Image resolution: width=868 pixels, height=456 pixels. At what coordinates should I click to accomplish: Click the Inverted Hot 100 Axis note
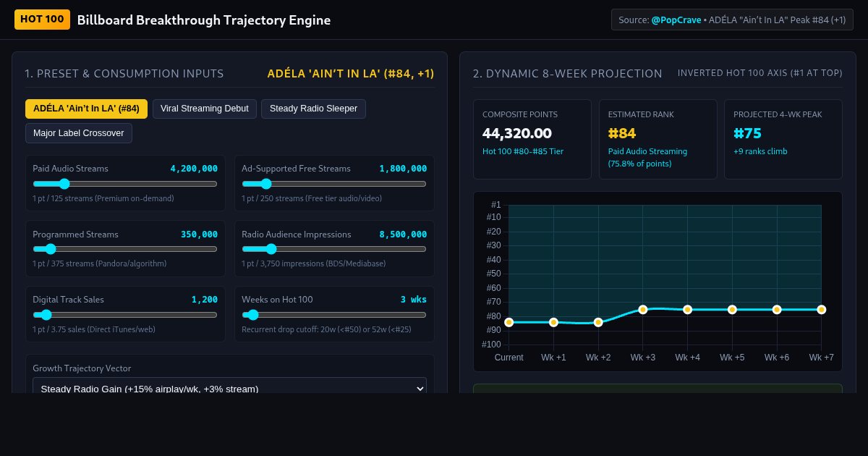tap(760, 73)
